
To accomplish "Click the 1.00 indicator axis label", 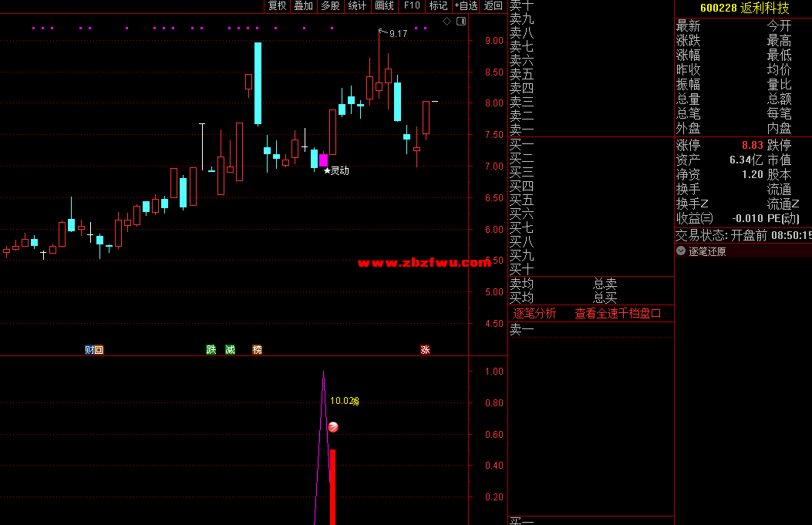I will [494, 372].
